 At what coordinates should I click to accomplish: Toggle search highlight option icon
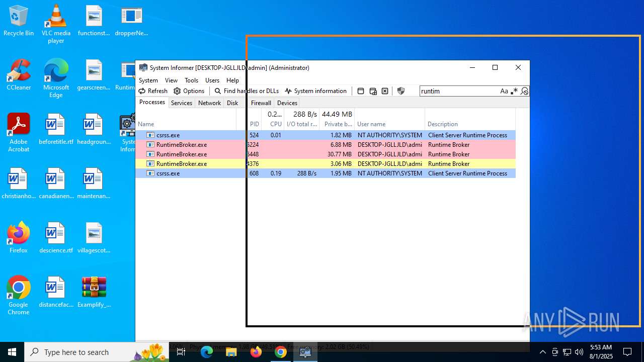coord(524,91)
